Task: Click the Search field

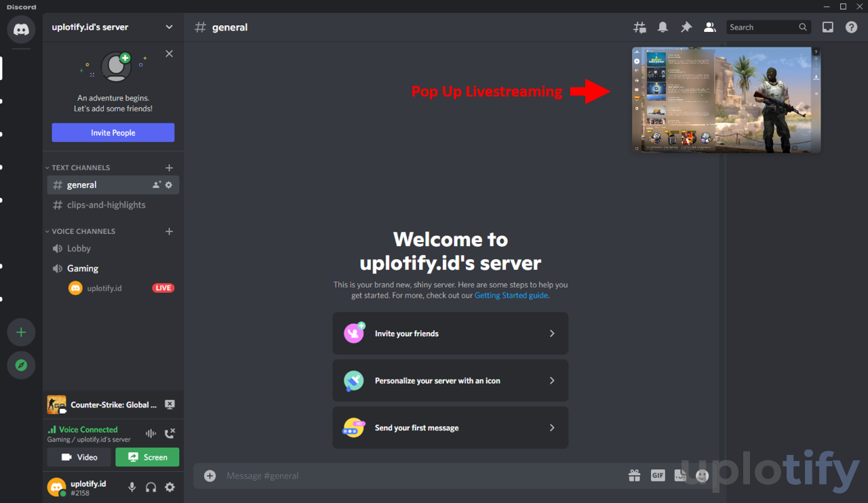Action: pos(769,27)
